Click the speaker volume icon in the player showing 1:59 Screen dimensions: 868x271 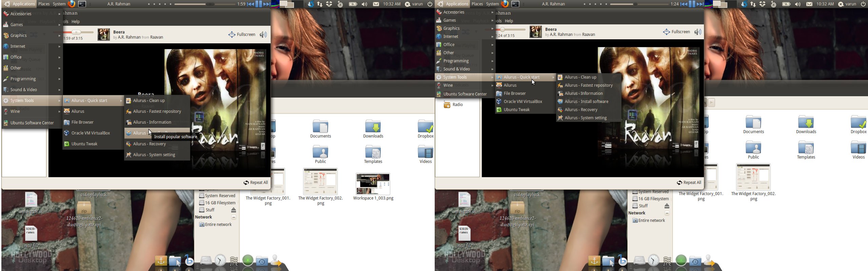pos(263,35)
